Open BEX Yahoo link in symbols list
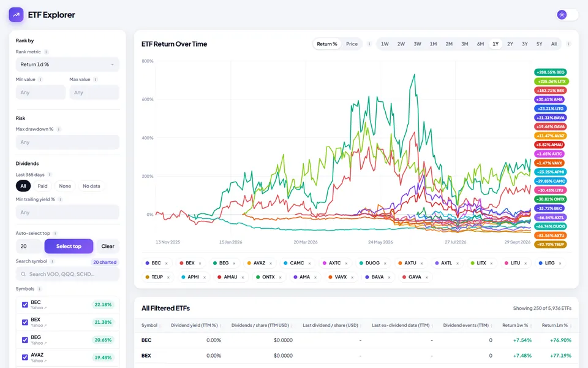Image resolution: width=588 pixels, height=368 pixels. [39, 326]
